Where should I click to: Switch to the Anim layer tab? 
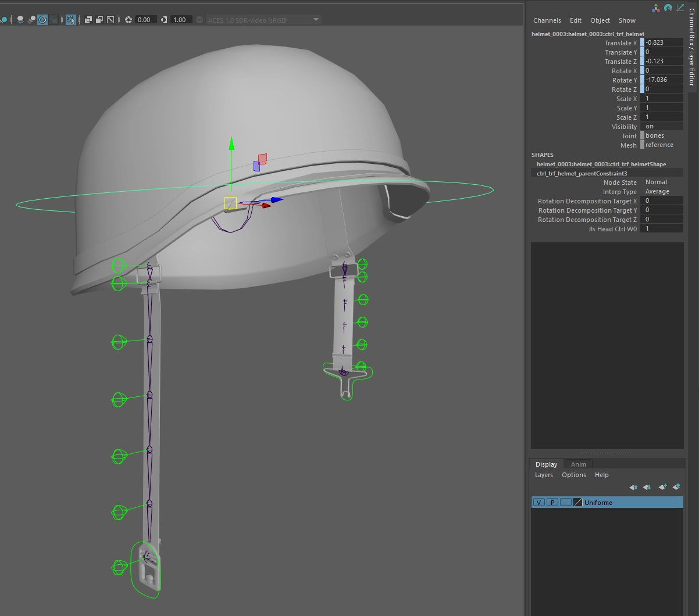point(578,464)
